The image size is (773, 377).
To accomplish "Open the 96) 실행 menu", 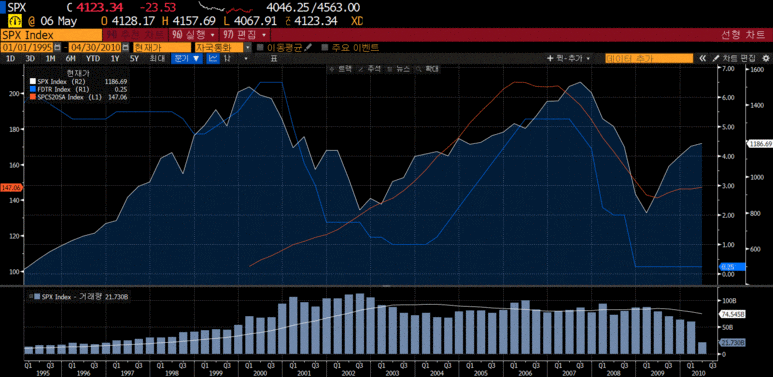I will pos(193,35).
